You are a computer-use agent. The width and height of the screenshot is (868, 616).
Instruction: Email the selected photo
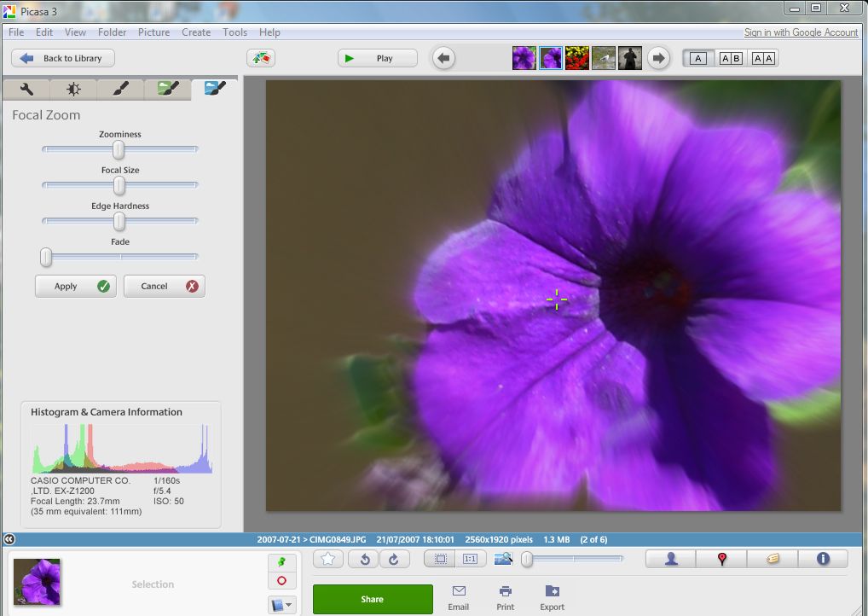click(x=459, y=598)
